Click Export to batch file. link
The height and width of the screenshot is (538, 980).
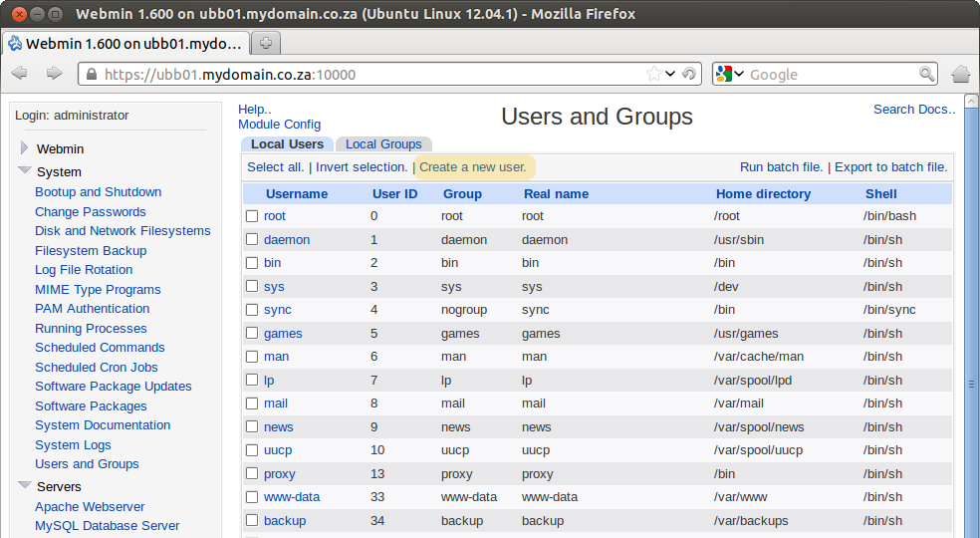click(891, 167)
